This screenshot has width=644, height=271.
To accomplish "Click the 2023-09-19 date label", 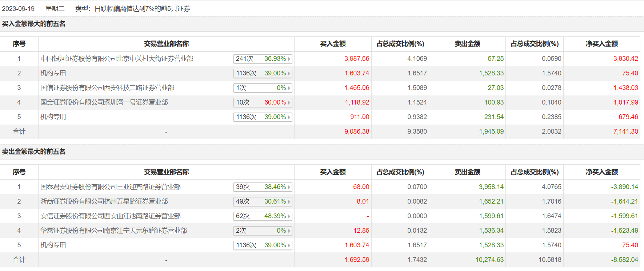I will coord(18,9).
